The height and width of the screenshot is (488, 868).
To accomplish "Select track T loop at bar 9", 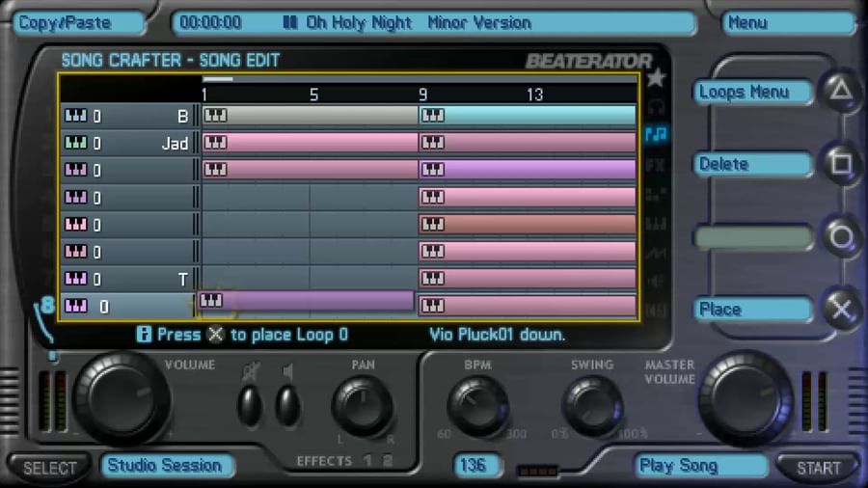I will tap(528, 278).
